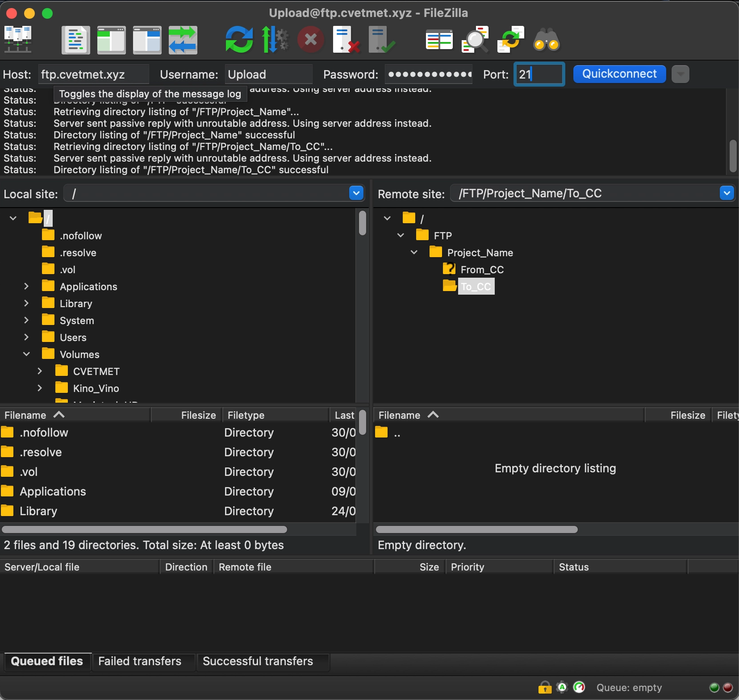The height and width of the screenshot is (700, 739).
Task: Expand the local System folder
Action: 26,320
